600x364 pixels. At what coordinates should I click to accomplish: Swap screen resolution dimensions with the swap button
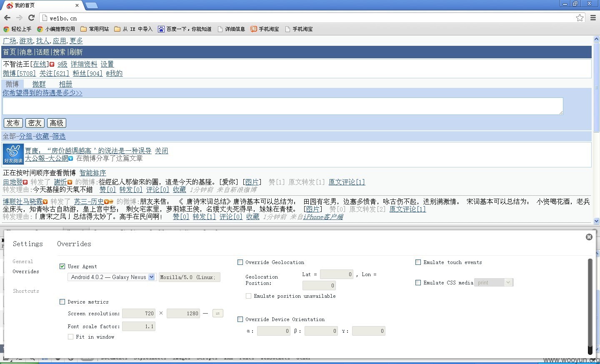[217, 313]
